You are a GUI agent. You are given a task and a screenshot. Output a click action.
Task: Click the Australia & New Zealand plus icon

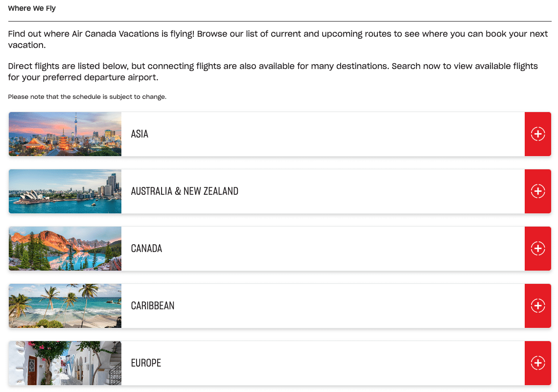(x=537, y=191)
